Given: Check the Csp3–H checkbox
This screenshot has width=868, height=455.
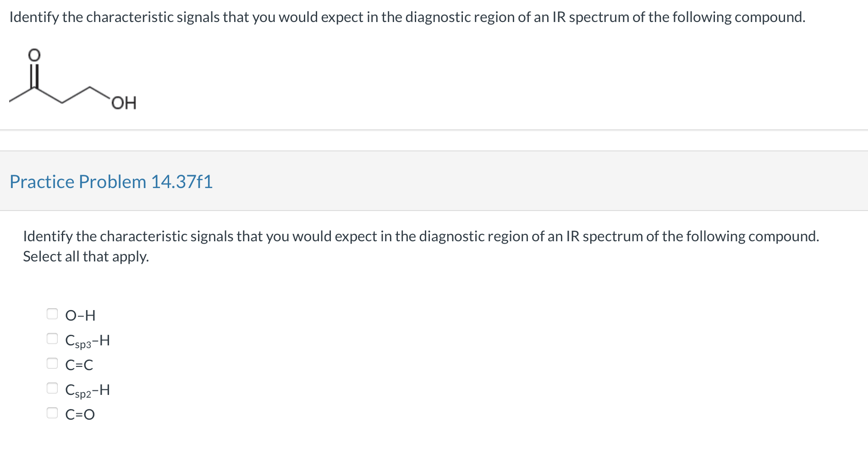Looking at the screenshot, I should pyautogui.click(x=53, y=339).
